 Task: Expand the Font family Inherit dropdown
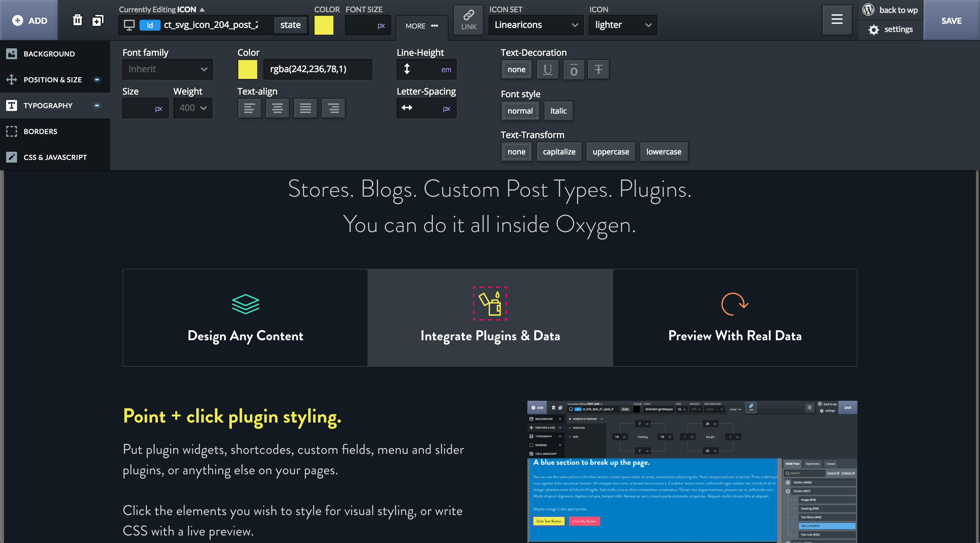pos(167,69)
